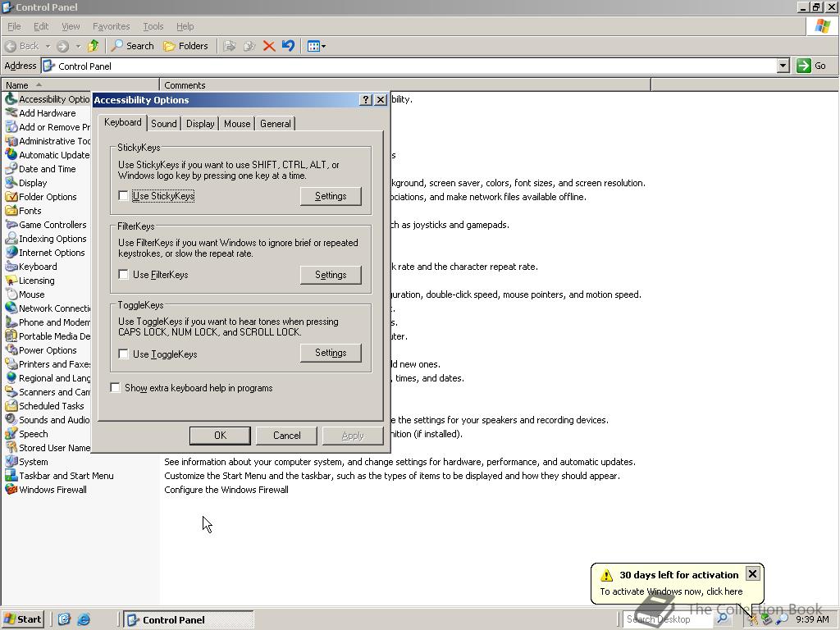Screen dimensions: 840x630
Task: Open the View menu
Action: [x=71, y=26]
